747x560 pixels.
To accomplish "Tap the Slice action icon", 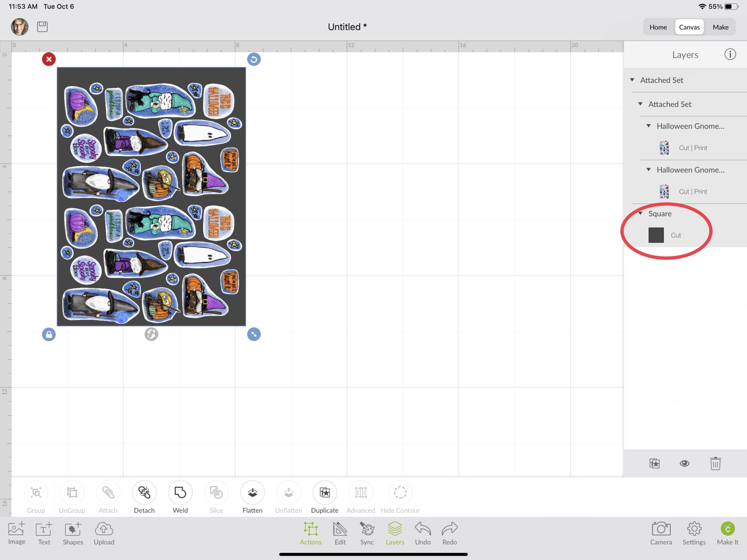I will pyautogui.click(x=216, y=493).
